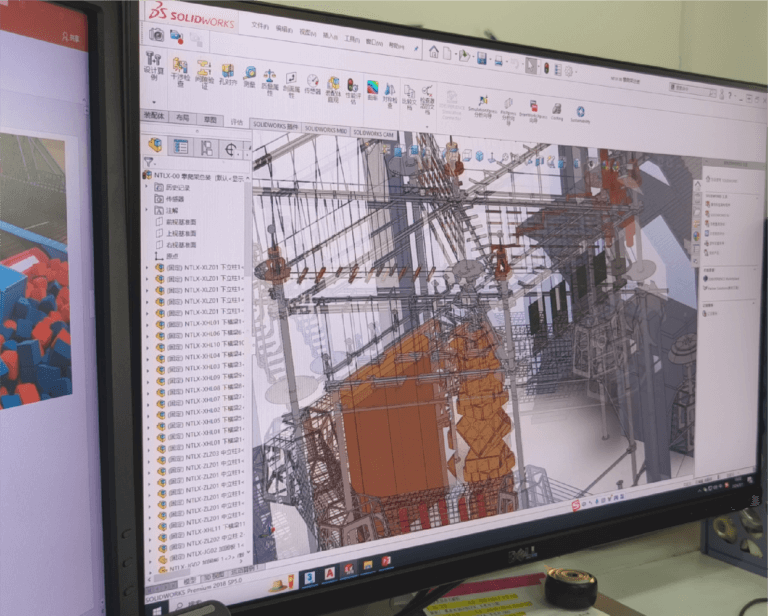This screenshot has height=616, width=768.
Task: Select the 前视基准面 plane in tree
Action: point(180,221)
